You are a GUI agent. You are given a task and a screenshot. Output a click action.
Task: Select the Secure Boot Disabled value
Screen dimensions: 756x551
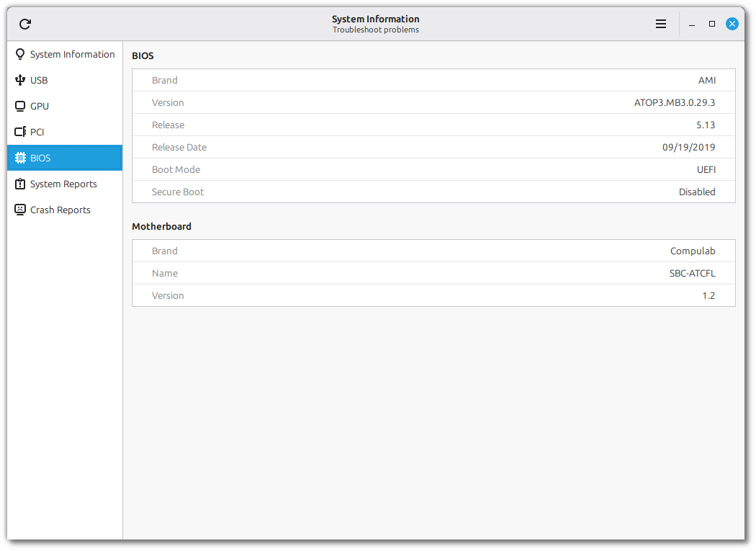[696, 192]
